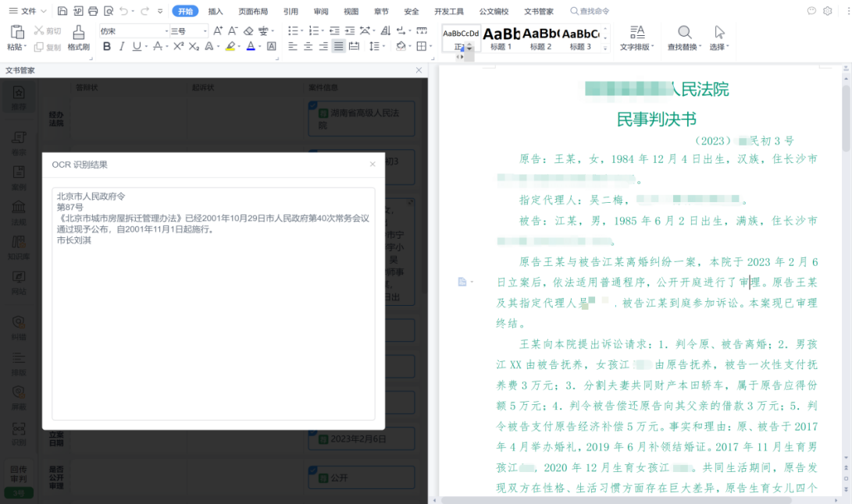
Task: Click inside the OCR result text area
Action: click(x=213, y=328)
